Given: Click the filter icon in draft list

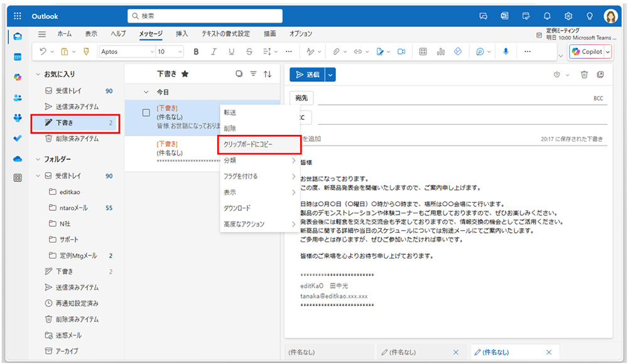Looking at the screenshot, I should [253, 73].
